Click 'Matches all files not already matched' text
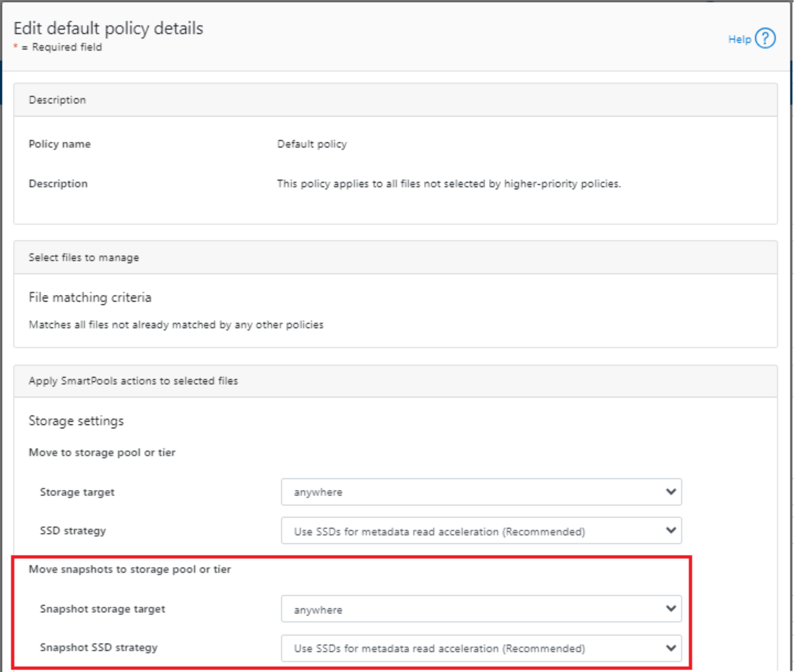Viewport: 794px width, 672px height. (x=176, y=325)
